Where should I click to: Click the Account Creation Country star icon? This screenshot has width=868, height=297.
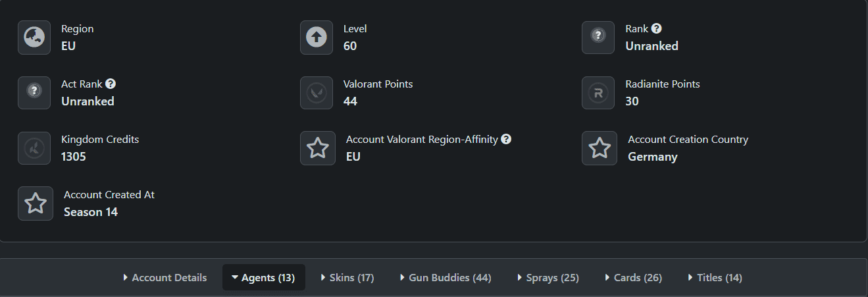click(600, 148)
